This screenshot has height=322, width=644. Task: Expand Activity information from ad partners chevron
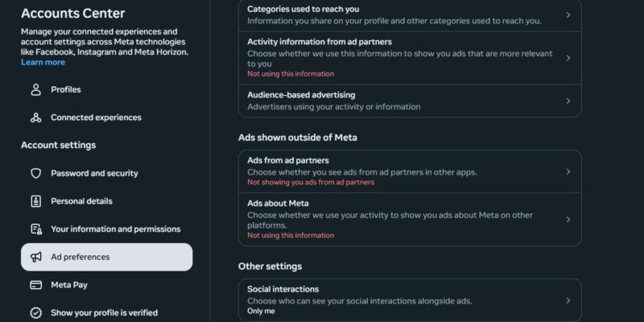click(568, 58)
